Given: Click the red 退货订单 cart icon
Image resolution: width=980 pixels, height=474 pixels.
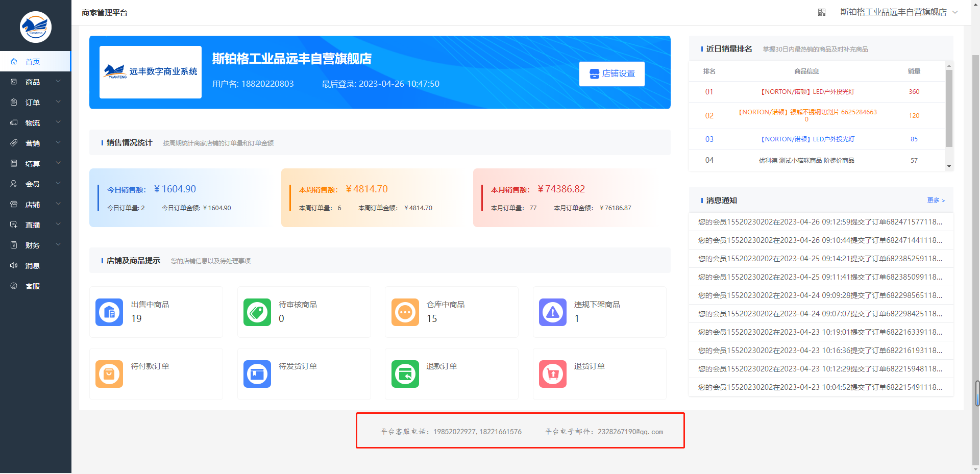Looking at the screenshot, I should (x=553, y=374).
